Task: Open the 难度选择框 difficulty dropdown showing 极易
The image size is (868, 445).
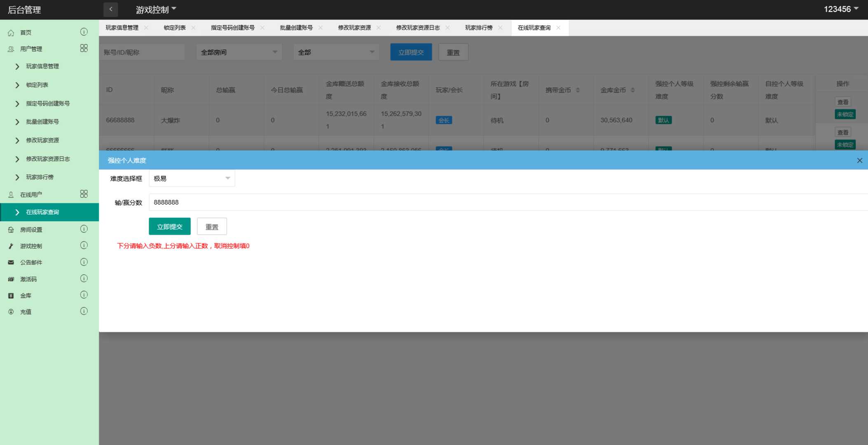Action: [192, 178]
